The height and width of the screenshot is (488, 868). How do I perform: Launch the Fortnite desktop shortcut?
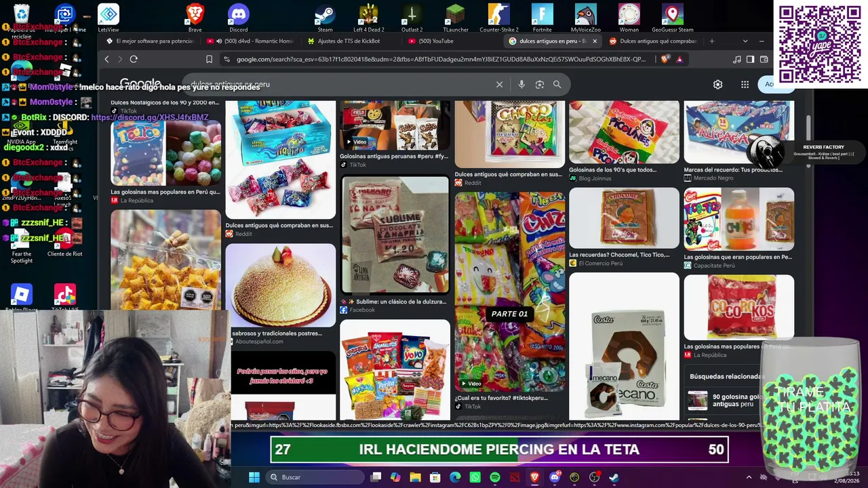542,17
